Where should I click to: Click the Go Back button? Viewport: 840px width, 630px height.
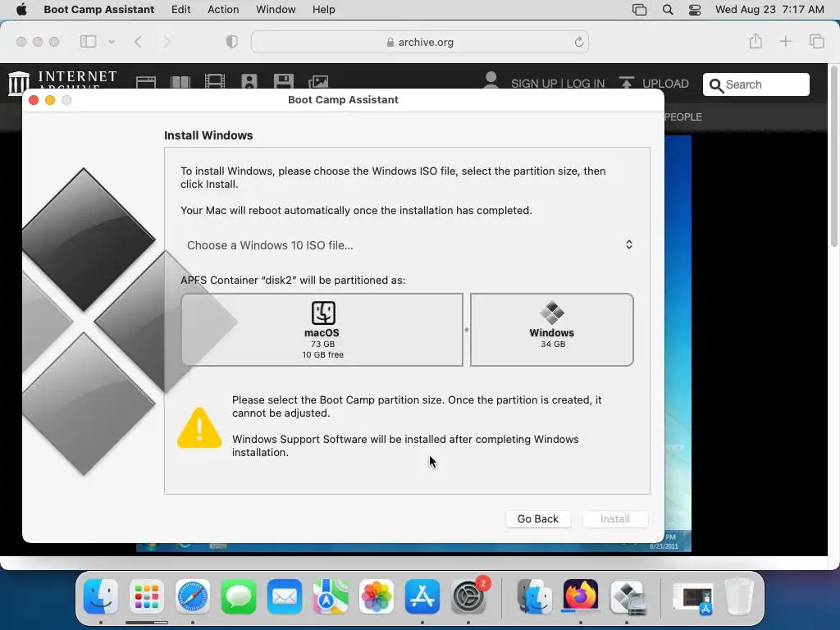pos(538,518)
